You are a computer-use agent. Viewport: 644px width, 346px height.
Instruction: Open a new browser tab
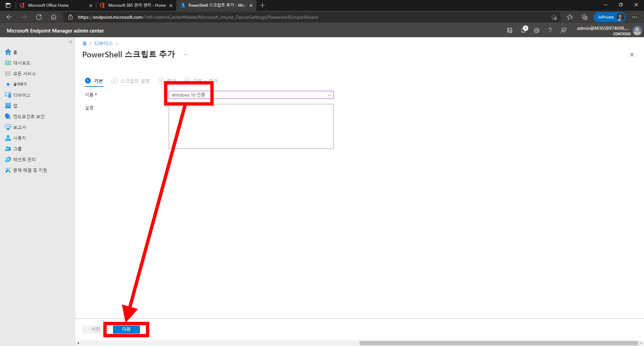coord(262,5)
